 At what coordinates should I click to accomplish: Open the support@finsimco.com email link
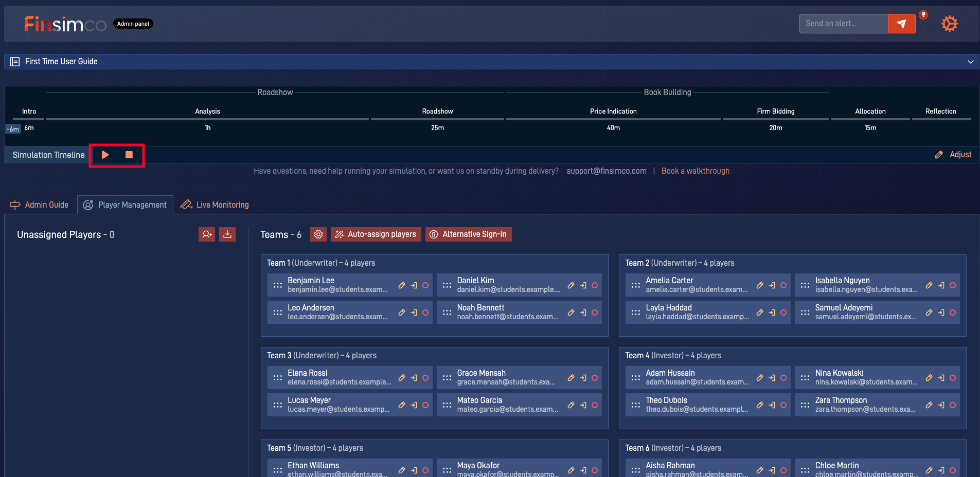[607, 171]
